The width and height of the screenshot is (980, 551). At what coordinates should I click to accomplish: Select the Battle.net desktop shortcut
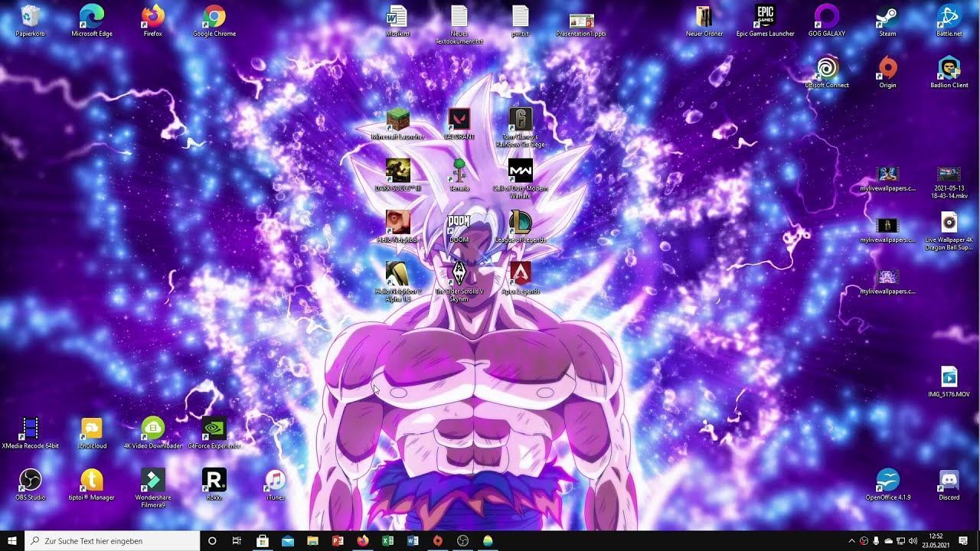click(949, 21)
